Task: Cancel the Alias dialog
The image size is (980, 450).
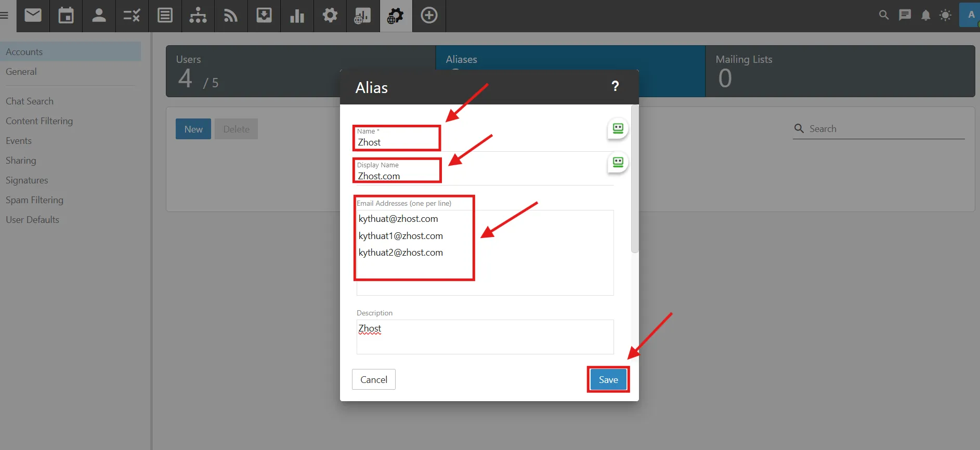Action: (x=373, y=380)
